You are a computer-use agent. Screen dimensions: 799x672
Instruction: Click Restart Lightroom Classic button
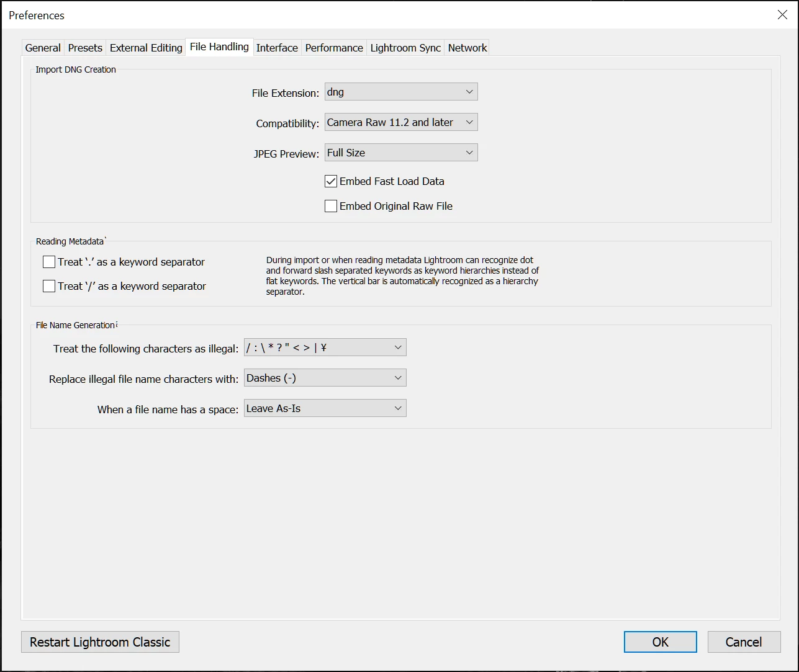pyautogui.click(x=100, y=642)
